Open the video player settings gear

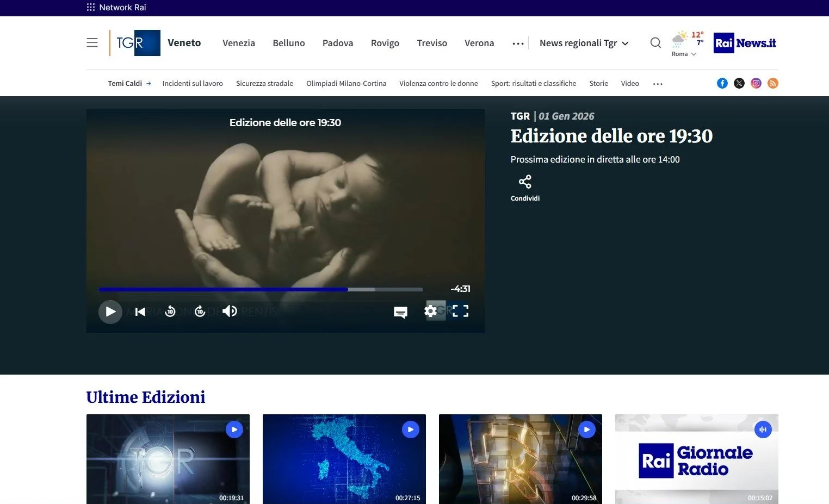click(x=431, y=311)
